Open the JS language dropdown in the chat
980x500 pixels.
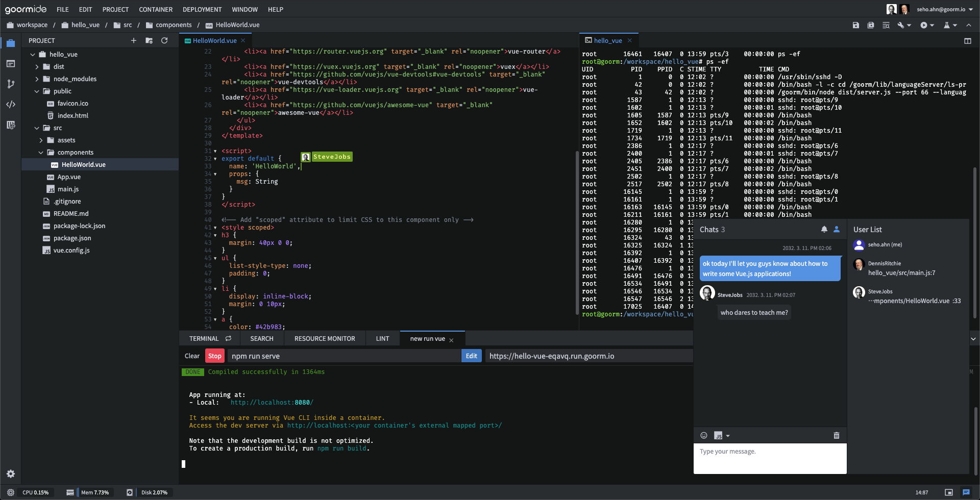(720, 435)
